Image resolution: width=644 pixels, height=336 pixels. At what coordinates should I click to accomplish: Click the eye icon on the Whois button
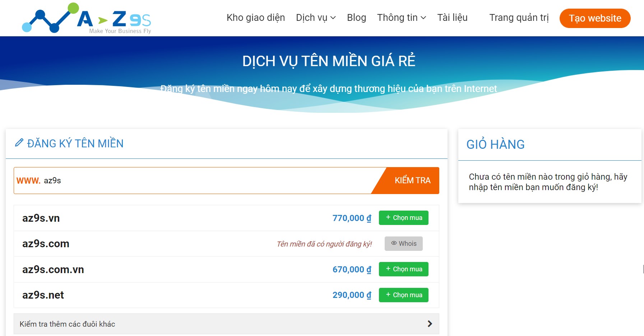click(x=393, y=243)
